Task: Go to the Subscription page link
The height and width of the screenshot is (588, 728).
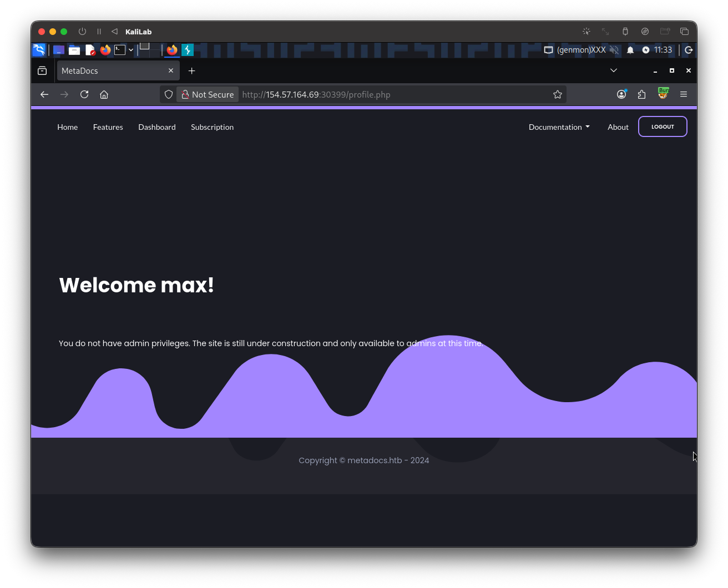Action: pos(212,127)
